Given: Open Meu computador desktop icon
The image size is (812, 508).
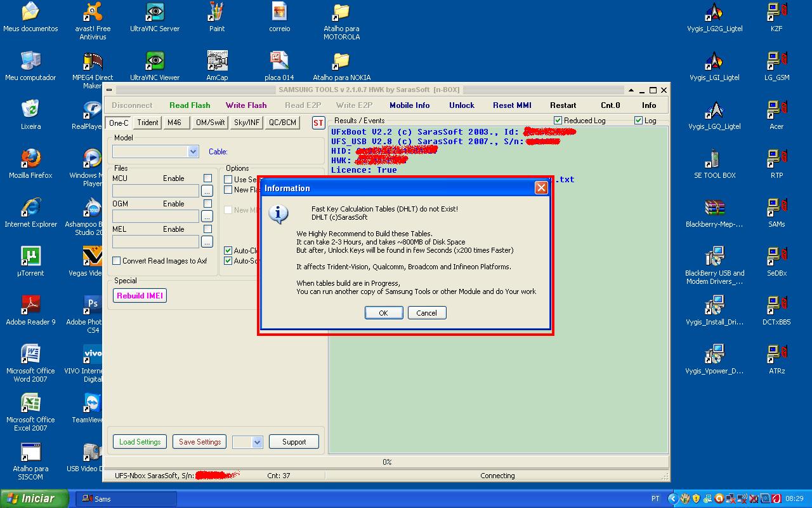Looking at the screenshot, I should [x=30, y=66].
